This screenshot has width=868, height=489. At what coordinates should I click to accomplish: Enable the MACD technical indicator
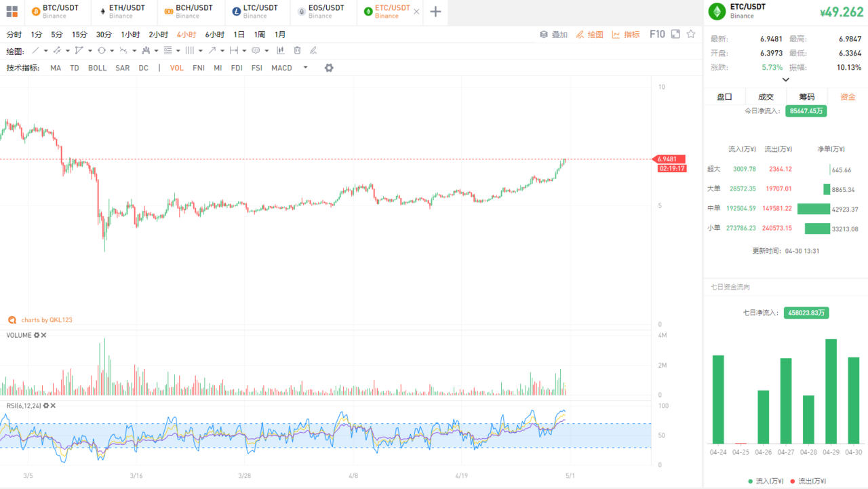[x=281, y=68]
